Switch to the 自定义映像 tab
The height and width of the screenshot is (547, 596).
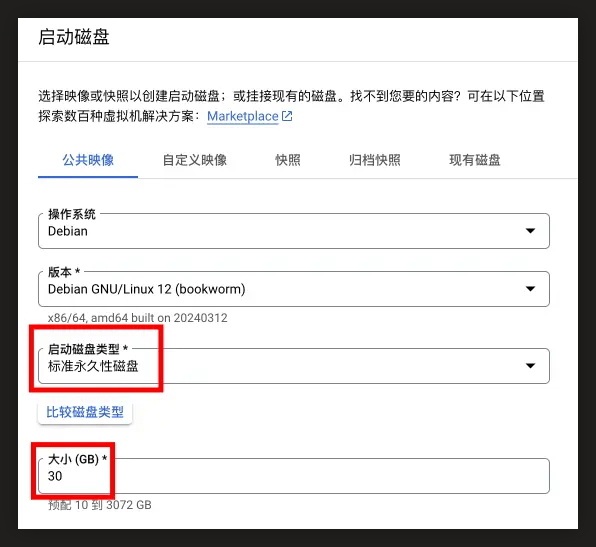point(195,160)
